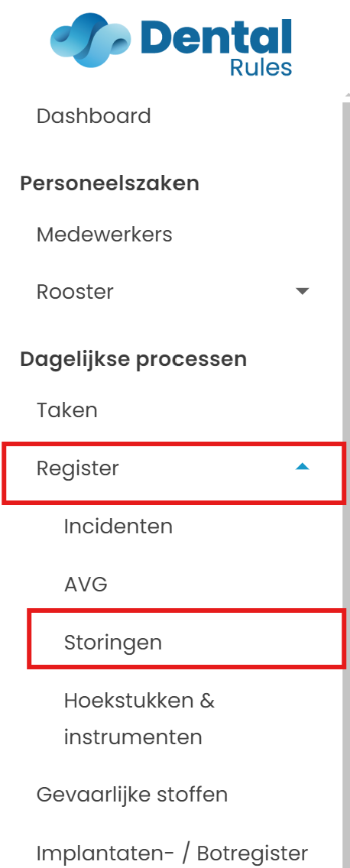
Task: Open Implantaten- / Botregister
Action: point(172,852)
